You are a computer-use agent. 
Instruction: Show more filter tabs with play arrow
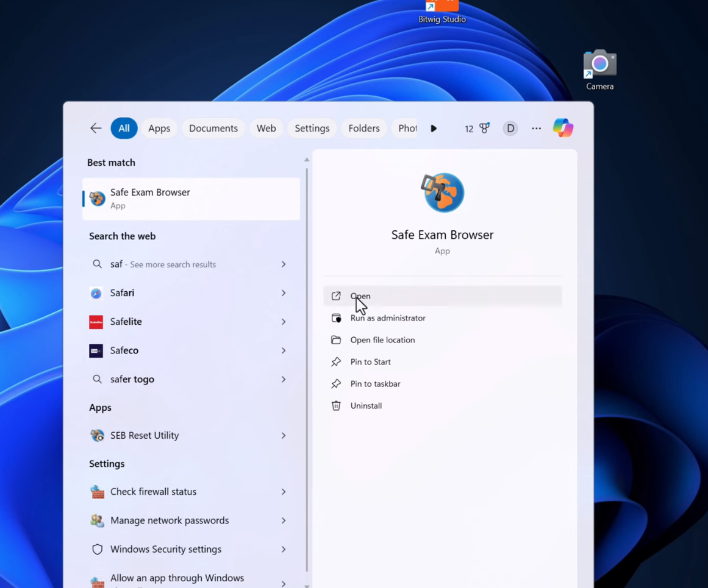(434, 129)
